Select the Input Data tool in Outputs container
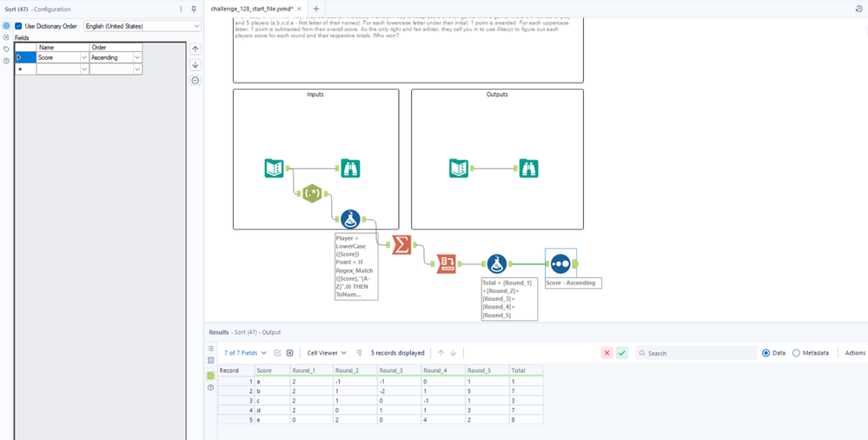Viewport: 868px width, 440px height. (459, 169)
